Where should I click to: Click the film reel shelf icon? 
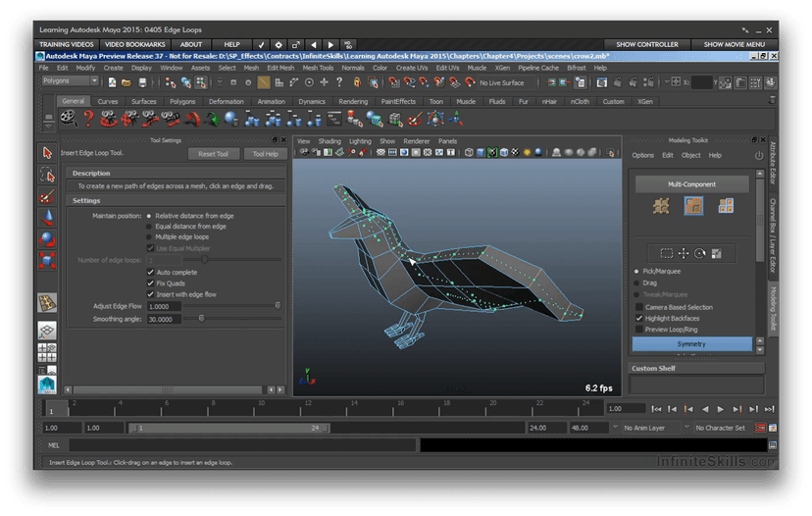68,119
